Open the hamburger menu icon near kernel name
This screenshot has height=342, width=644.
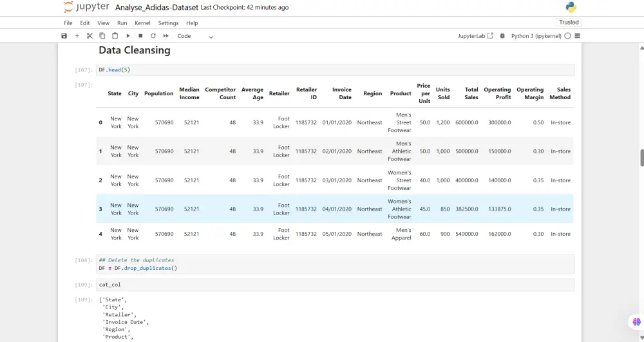578,35
